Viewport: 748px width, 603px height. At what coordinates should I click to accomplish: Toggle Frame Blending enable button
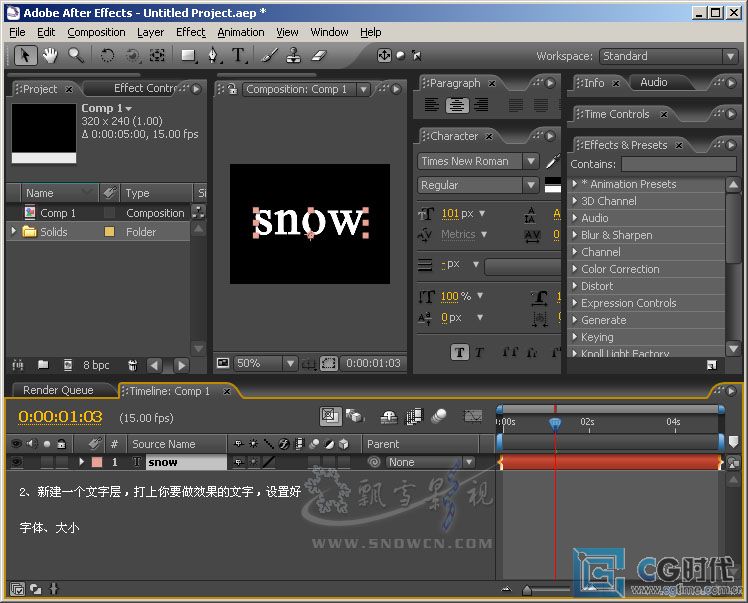click(414, 416)
